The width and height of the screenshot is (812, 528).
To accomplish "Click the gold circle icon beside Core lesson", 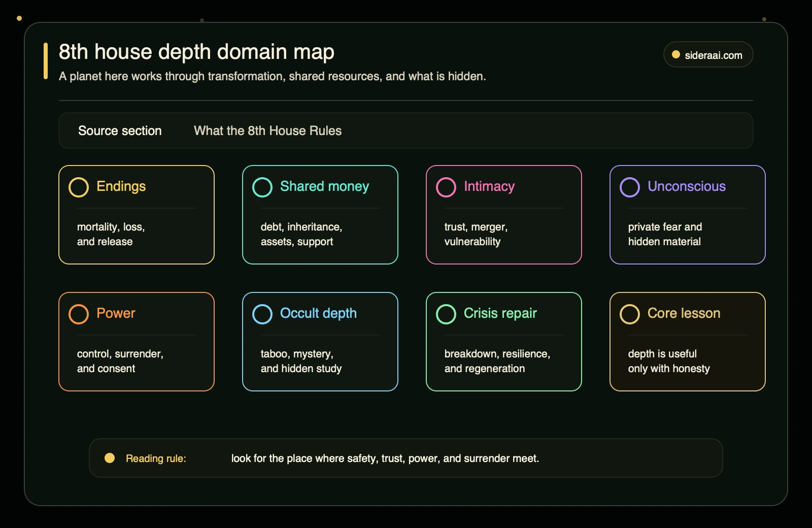I will 630,314.
